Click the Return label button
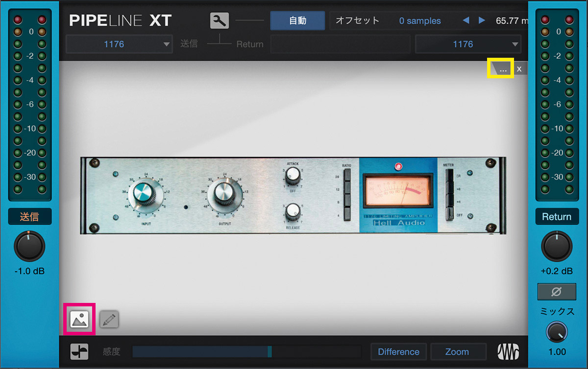The height and width of the screenshot is (369, 588). point(557,216)
